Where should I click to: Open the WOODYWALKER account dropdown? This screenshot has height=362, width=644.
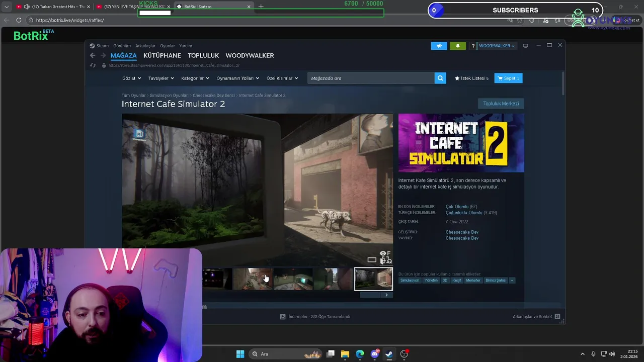tap(497, 46)
